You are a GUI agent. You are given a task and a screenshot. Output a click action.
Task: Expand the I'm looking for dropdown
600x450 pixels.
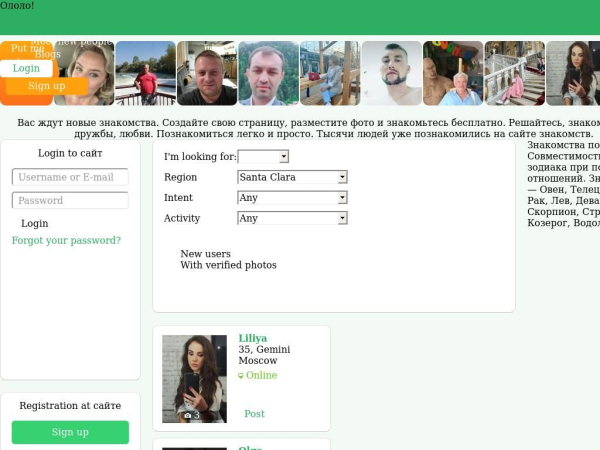pos(263,157)
